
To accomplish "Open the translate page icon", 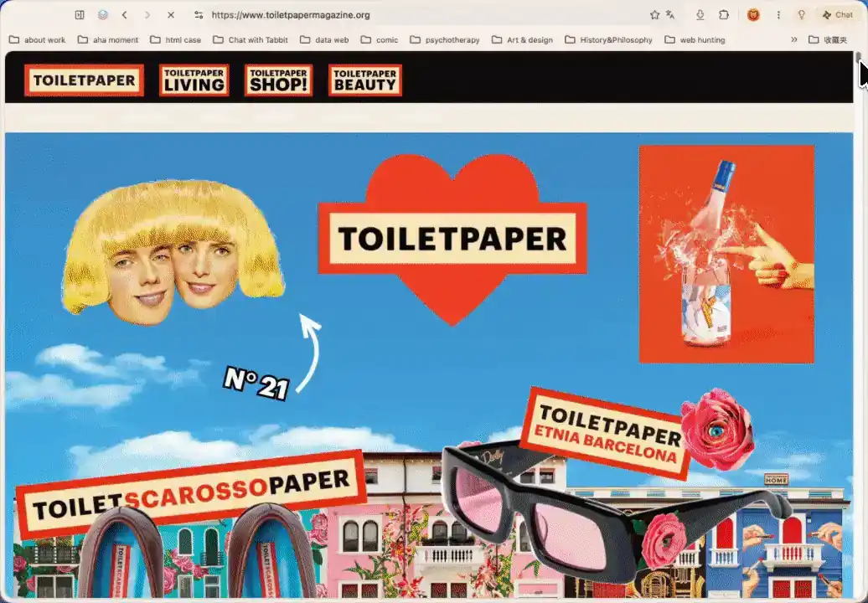I will pyautogui.click(x=670, y=15).
